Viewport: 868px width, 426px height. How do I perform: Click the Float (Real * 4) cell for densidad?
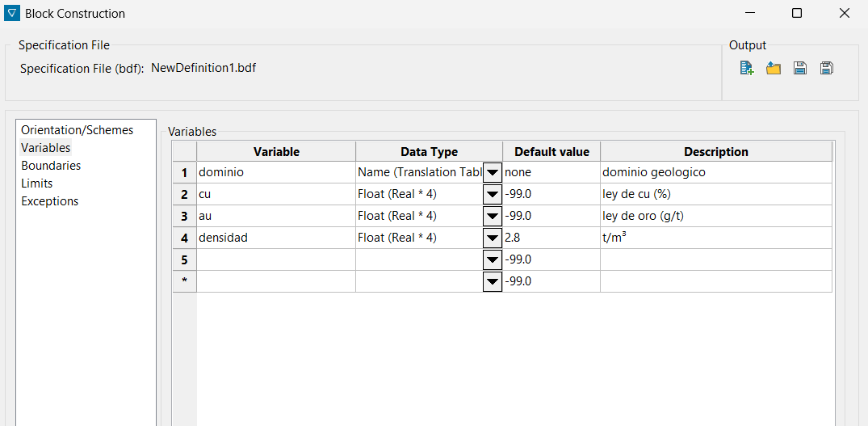(420, 238)
